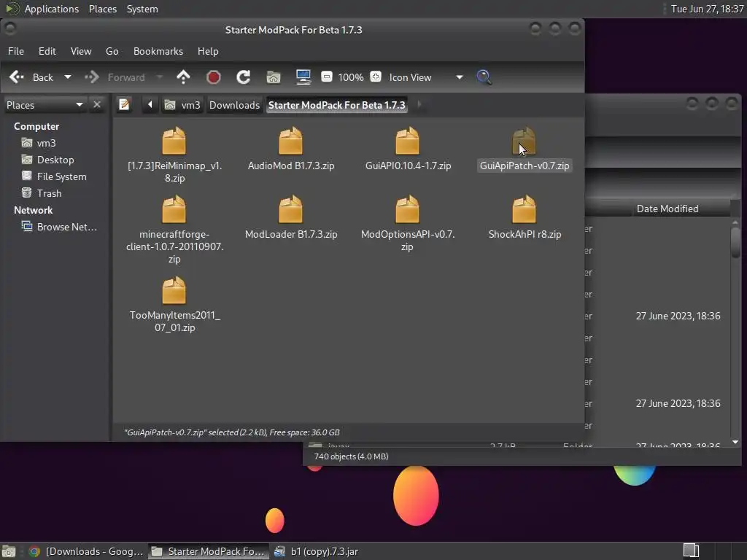Zoom in with the plus icon

376,77
